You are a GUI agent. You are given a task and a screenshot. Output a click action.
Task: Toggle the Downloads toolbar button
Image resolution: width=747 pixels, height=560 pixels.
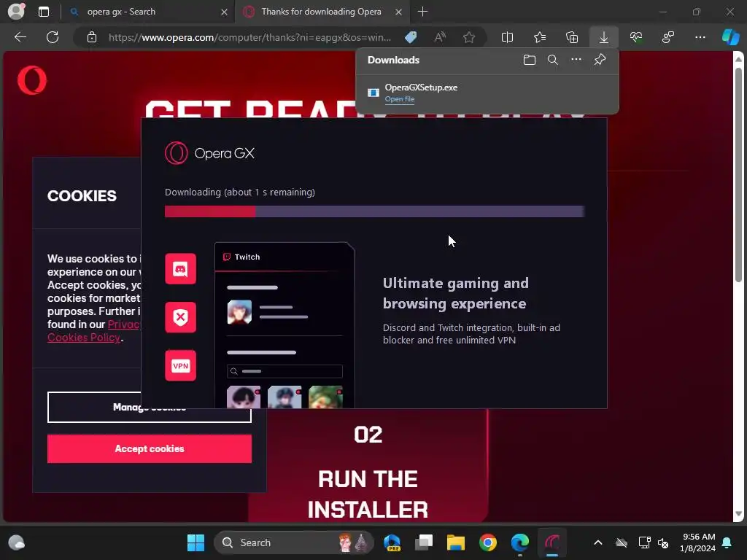pyautogui.click(x=603, y=37)
